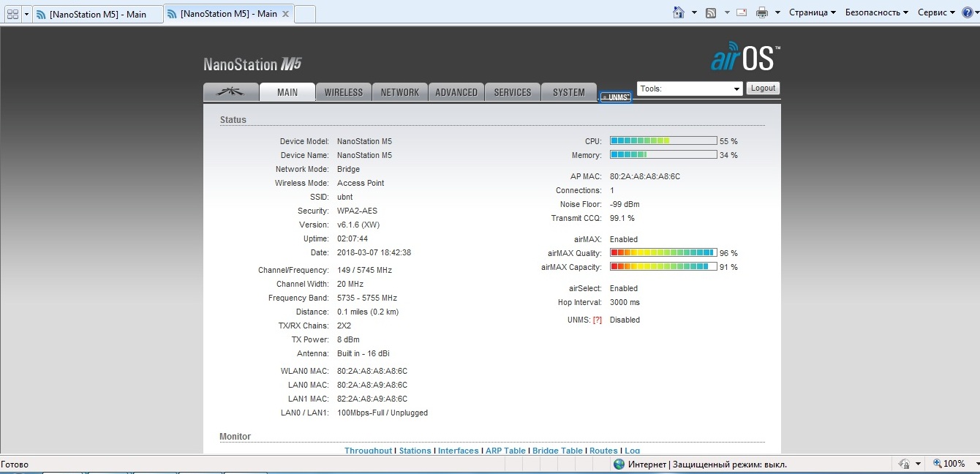This screenshot has height=474, width=980.
Task: Go to the browser home page icon
Action: [679, 12]
